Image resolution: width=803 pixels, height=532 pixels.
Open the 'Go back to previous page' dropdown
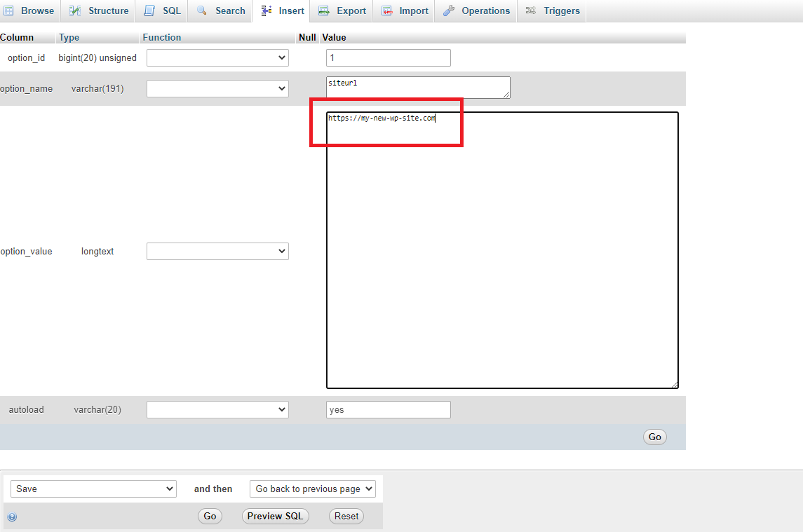point(312,489)
